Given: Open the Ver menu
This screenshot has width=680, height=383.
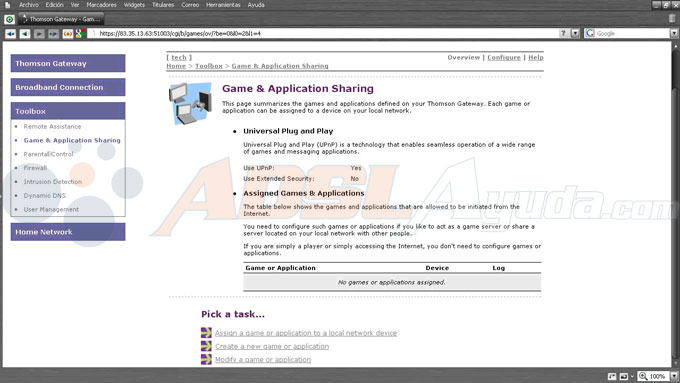Looking at the screenshot, I should point(75,5).
